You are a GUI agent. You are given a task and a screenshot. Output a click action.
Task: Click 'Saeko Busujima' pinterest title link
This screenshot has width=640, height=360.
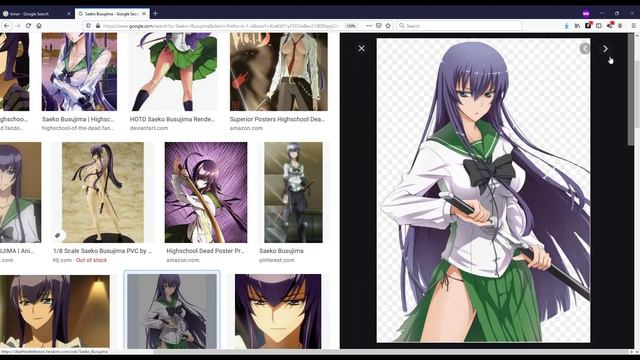click(x=281, y=251)
